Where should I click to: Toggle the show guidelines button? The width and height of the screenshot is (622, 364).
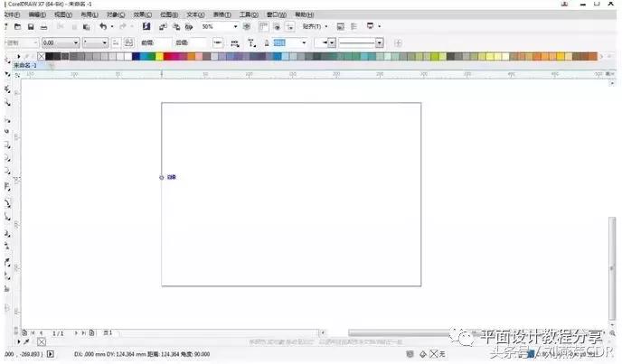[290, 26]
